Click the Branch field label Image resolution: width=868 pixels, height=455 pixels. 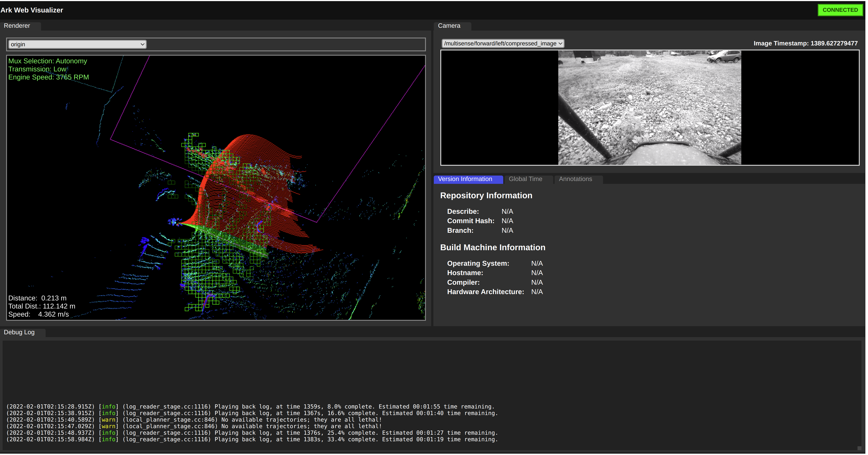(460, 231)
